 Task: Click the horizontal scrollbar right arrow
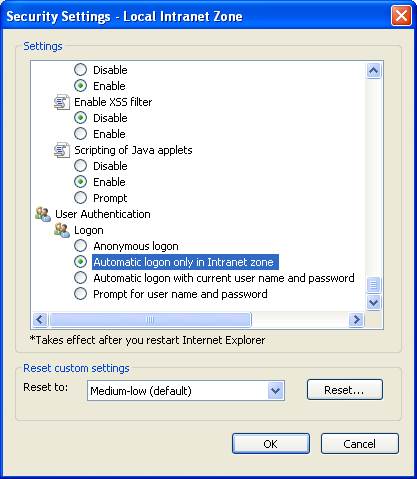coord(356,320)
